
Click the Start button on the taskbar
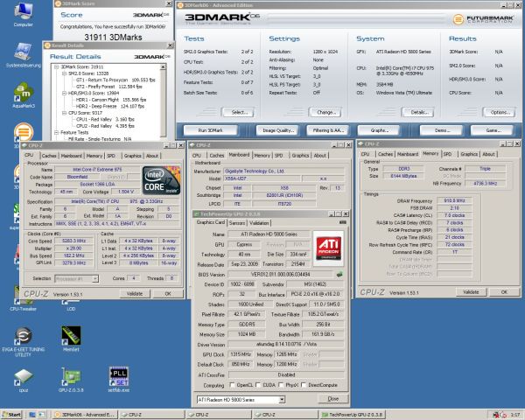coord(11,415)
